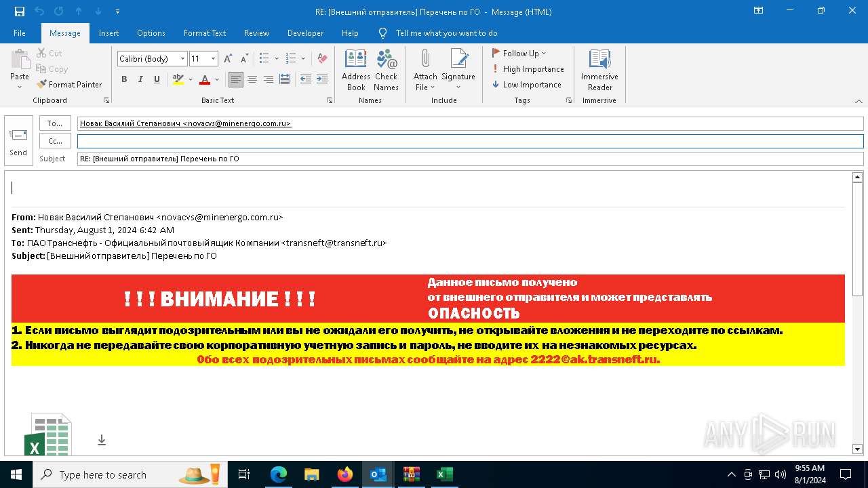Expand font name Calibri dropdown
The width and height of the screenshot is (868, 488).
pos(182,59)
